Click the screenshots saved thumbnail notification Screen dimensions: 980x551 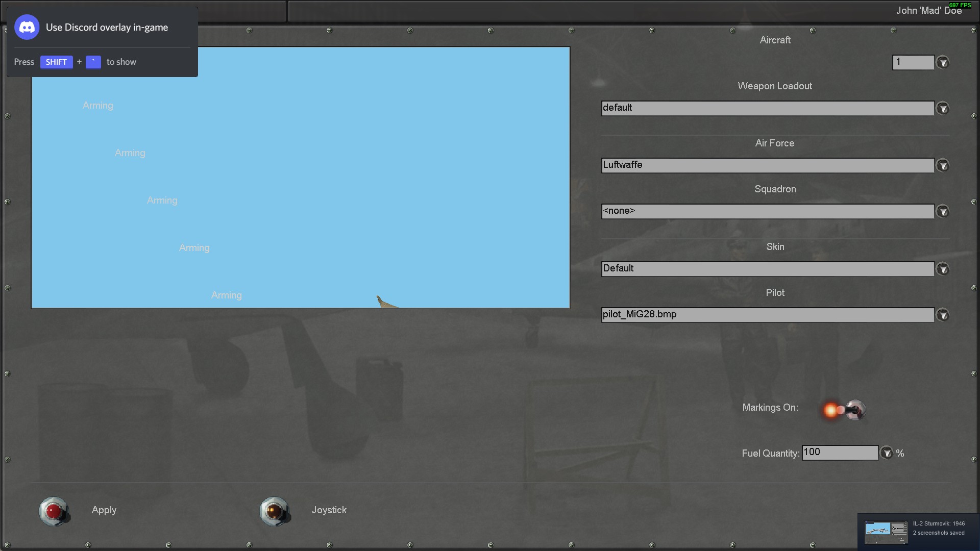pyautogui.click(x=886, y=532)
